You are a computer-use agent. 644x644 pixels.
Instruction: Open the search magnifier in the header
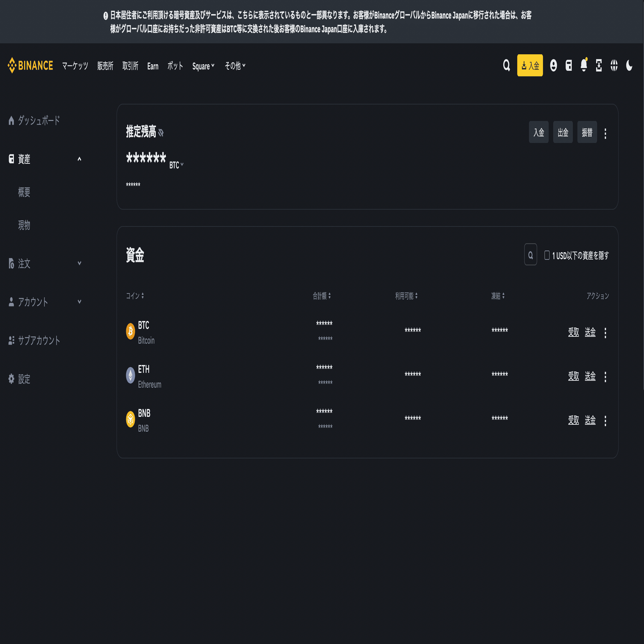point(506,65)
